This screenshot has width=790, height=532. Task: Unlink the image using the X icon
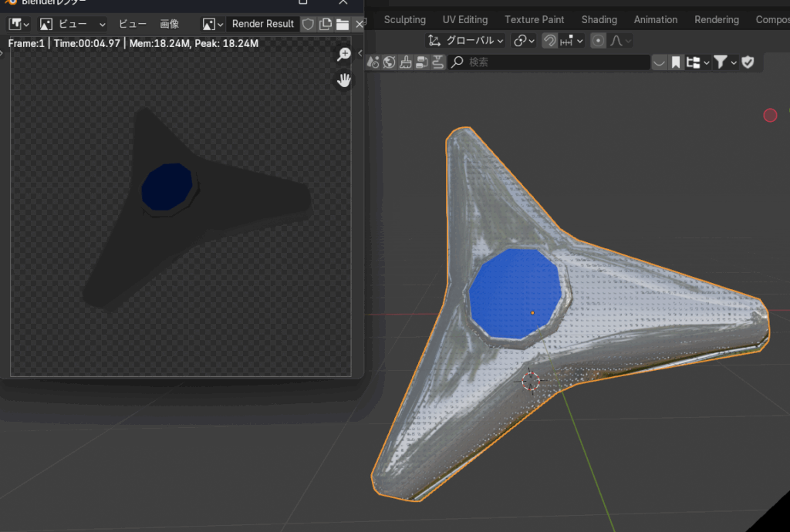tap(359, 24)
